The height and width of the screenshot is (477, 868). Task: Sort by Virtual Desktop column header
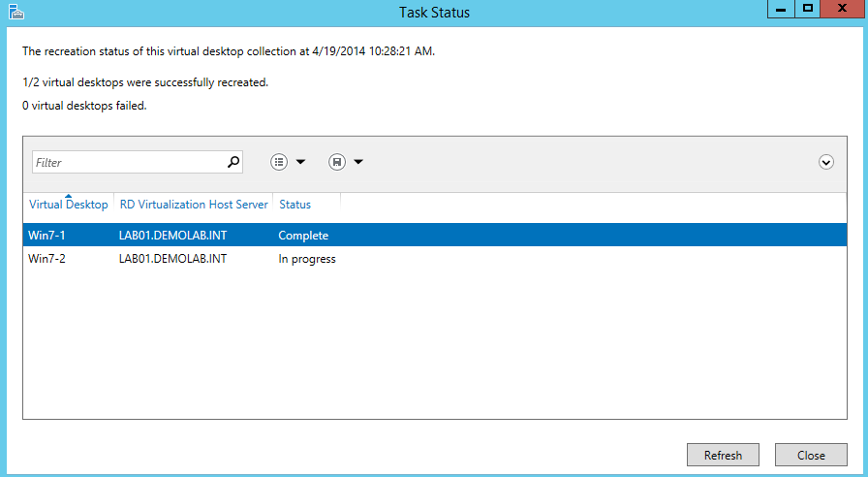pyautogui.click(x=68, y=205)
